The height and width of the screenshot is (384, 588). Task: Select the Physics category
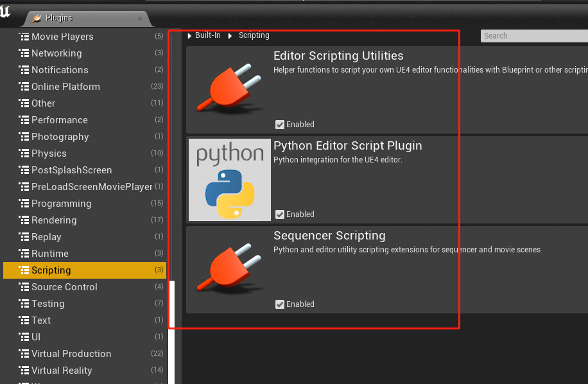tap(85, 153)
